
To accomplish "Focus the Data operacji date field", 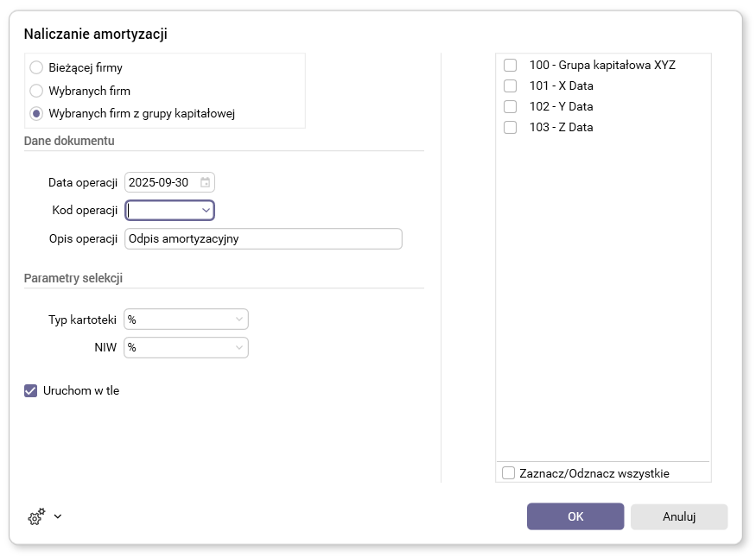I will coord(162,182).
